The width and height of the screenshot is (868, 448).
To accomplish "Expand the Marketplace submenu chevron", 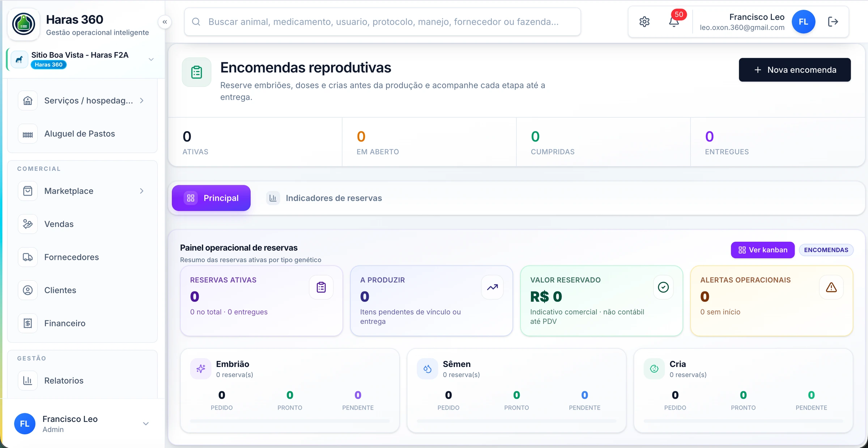I will [142, 191].
